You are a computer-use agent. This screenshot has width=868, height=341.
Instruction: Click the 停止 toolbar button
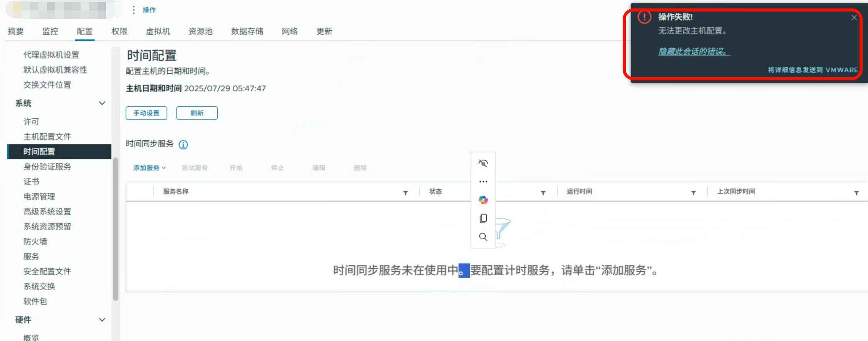(x=277, y=168)
